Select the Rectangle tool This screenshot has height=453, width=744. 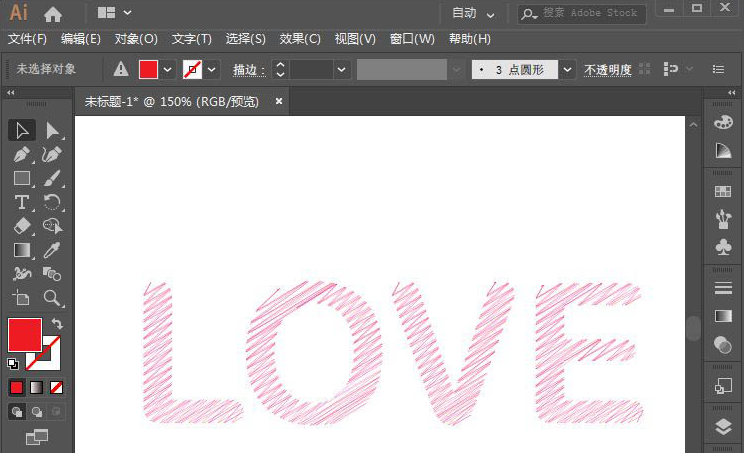[22, 178]
